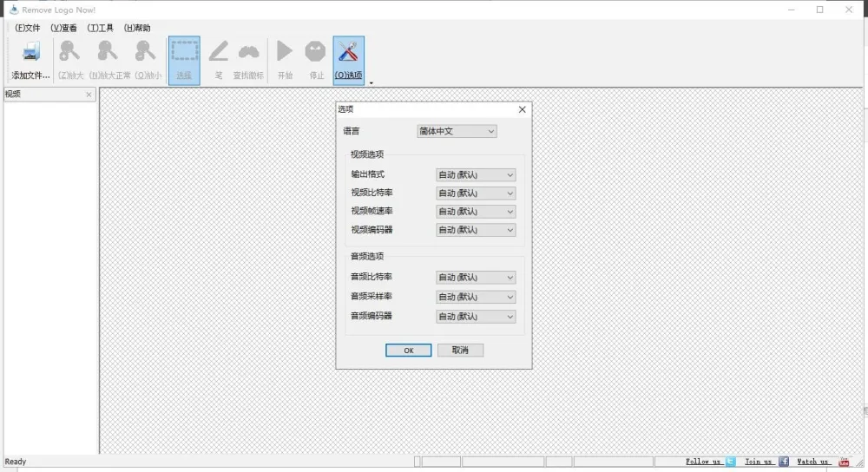This screenshot has height=472, width=868.
Task: Select the 笔 pen tool
Action: [219, 53]
